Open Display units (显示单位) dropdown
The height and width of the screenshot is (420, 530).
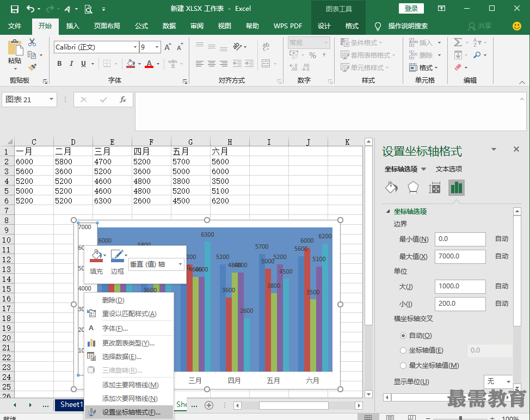508,381
